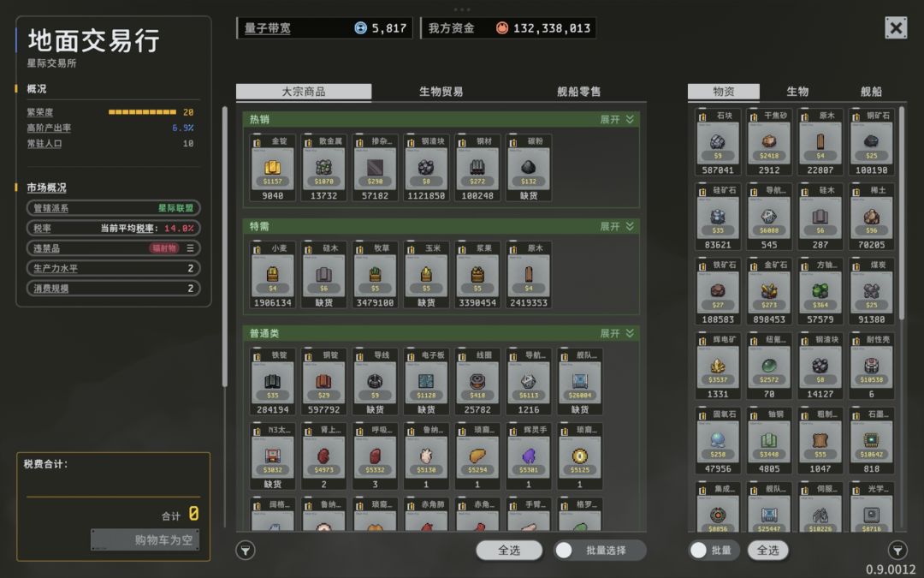
Task: Click the funds coin icon beside 132,338,013
Action: pyautogui.click(x=502, y=27)
